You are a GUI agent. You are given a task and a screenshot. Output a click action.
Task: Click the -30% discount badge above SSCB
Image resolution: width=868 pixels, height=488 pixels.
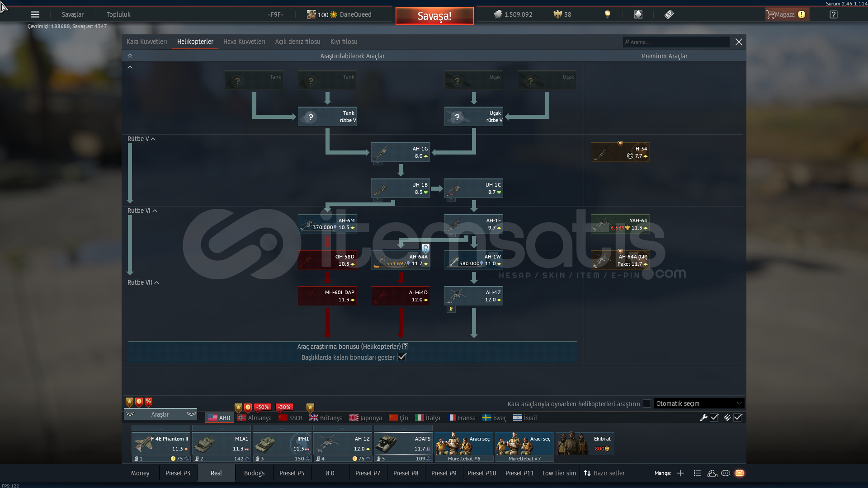pos(284,407)
